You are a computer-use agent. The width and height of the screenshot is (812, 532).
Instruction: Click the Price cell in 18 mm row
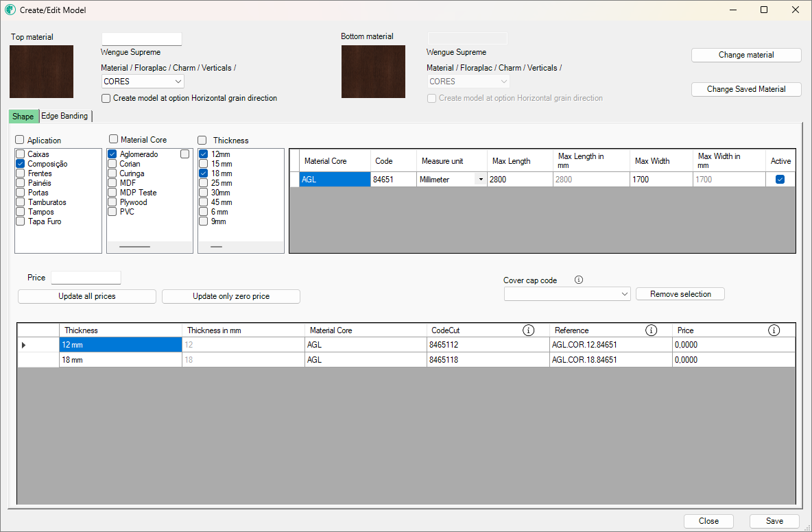point(733,360)
